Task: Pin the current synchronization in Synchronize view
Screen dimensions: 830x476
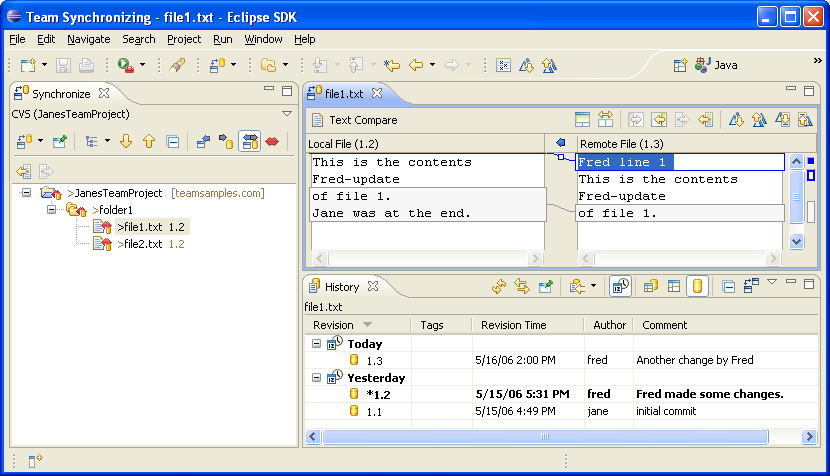Action: [x=60, y=141]
